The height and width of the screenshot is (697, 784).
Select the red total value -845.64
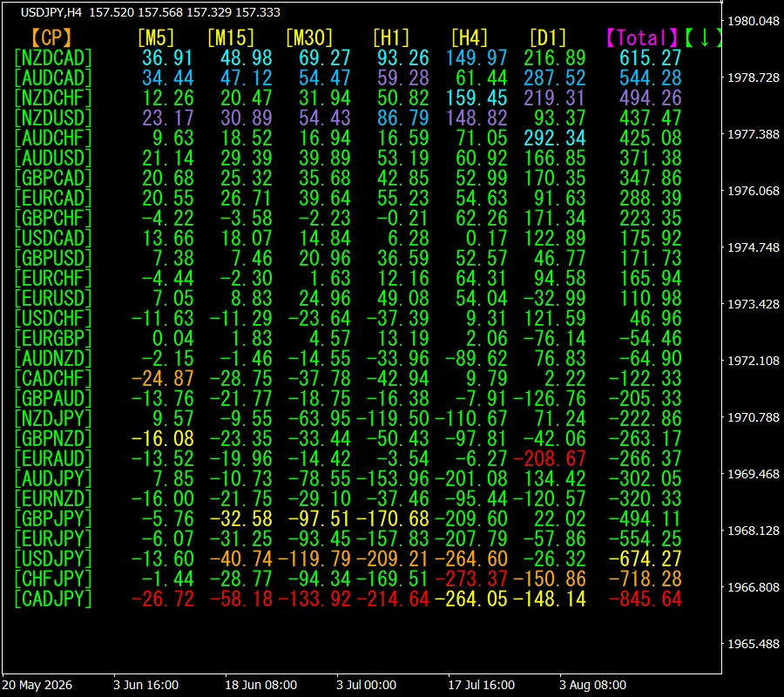[x=645, y=599]
